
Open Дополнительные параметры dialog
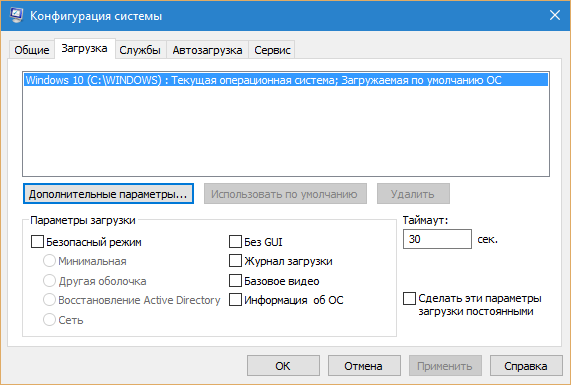coord(108,194)
